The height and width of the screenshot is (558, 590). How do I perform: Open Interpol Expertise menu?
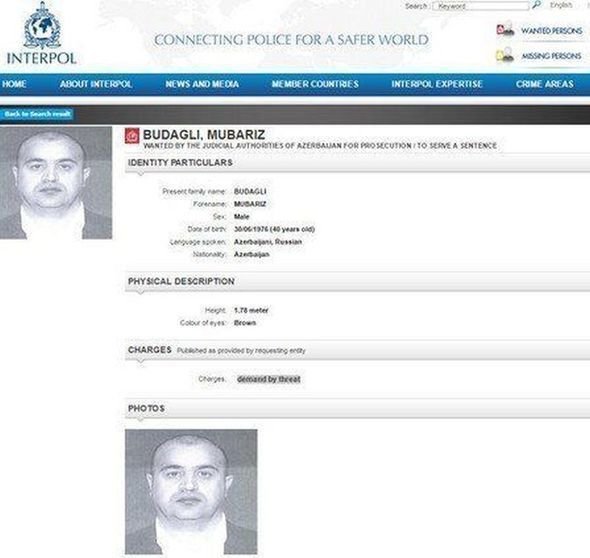[437, 84]
